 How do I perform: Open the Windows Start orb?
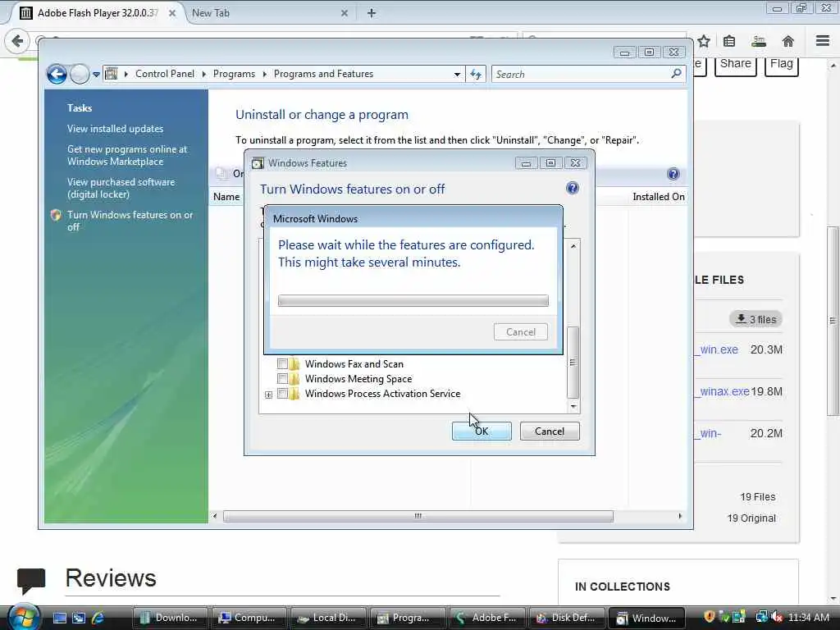coord(22,617)
